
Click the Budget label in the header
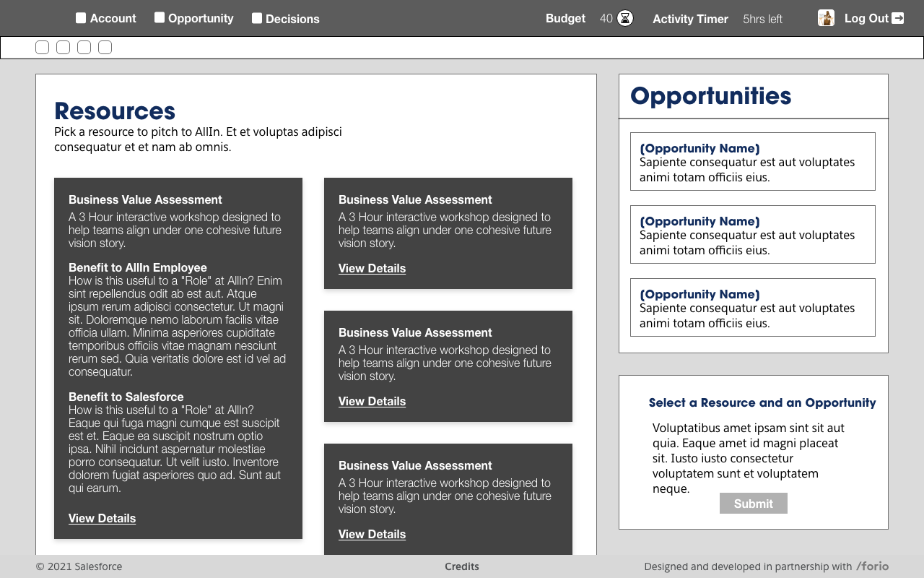(565, 18)
